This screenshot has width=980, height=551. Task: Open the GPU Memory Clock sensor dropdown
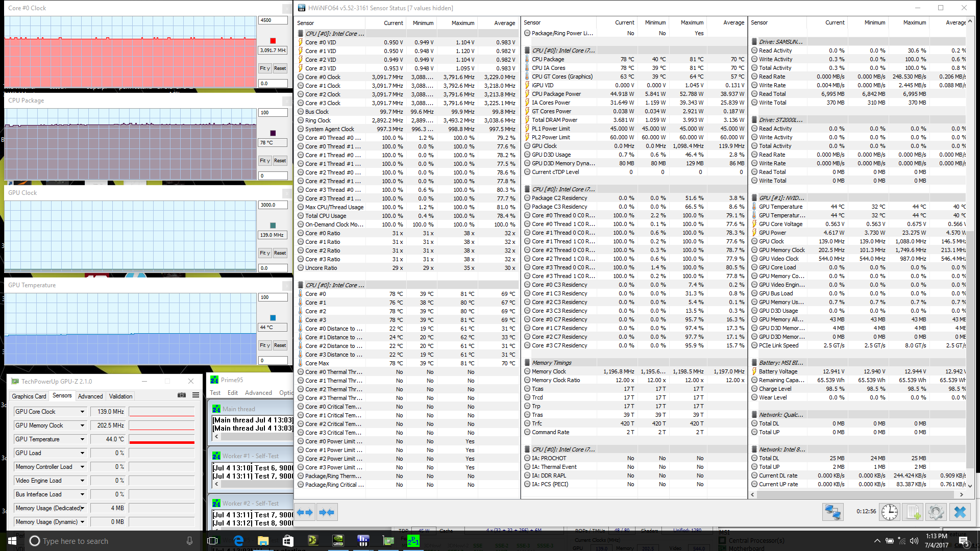(82, 425)
